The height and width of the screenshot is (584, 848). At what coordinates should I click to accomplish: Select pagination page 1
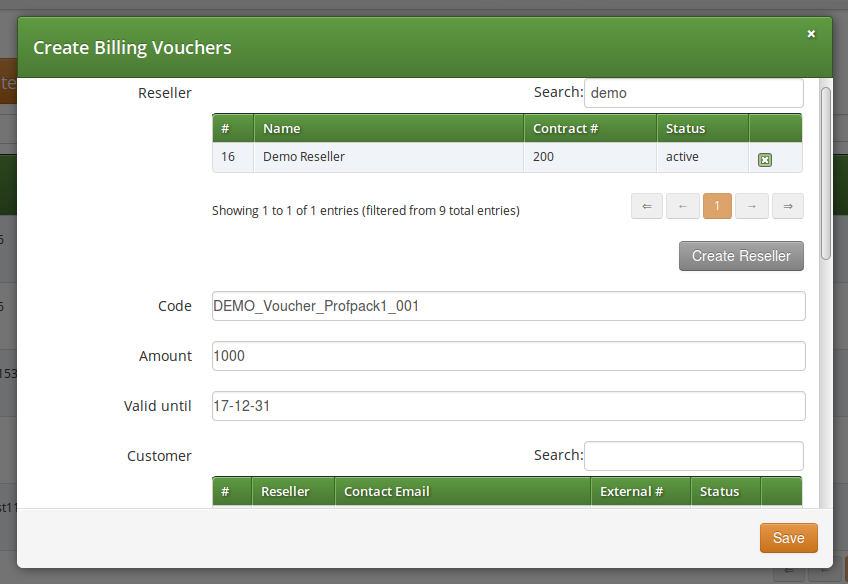coord(717,206)
